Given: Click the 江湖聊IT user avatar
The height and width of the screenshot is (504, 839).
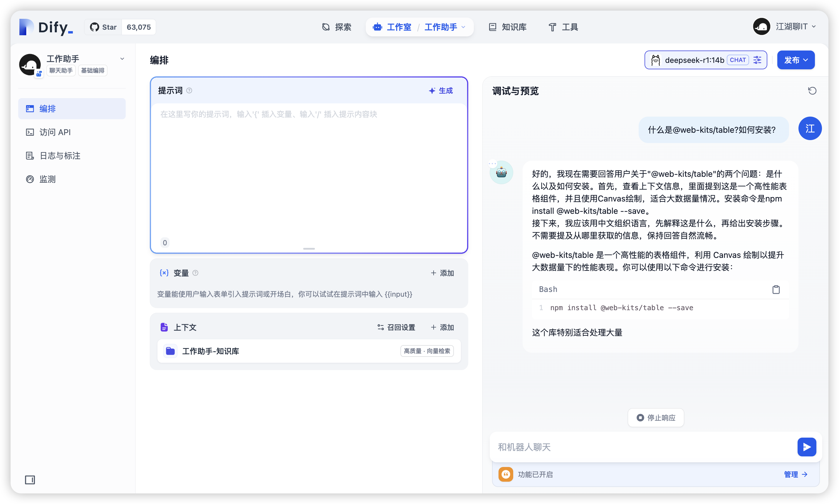Looking at the screenshot, I should pos(761,26).
